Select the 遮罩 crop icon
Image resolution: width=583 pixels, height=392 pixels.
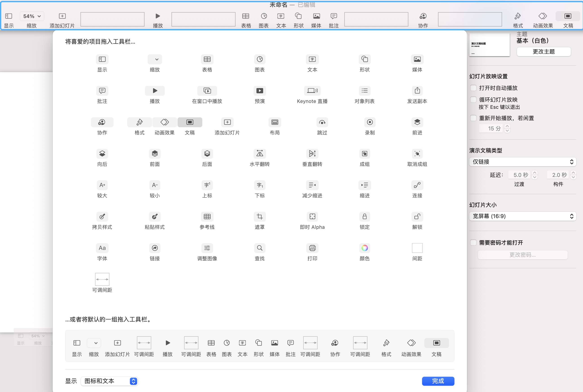(260, 216)
